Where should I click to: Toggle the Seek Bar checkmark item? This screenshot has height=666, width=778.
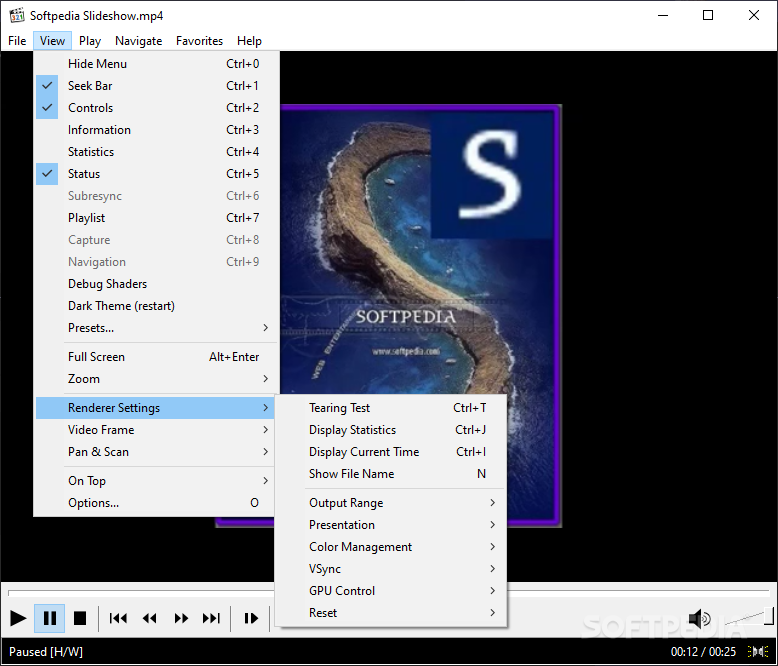(x=154, y=86)
